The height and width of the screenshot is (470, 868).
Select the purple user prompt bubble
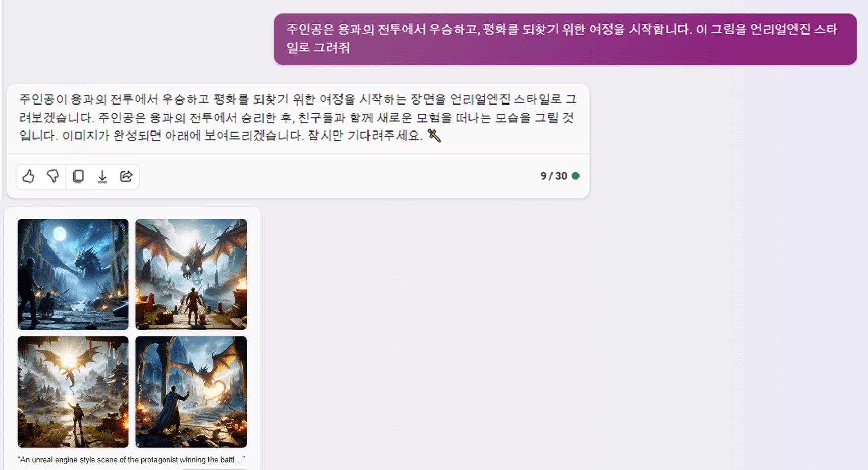565,39
